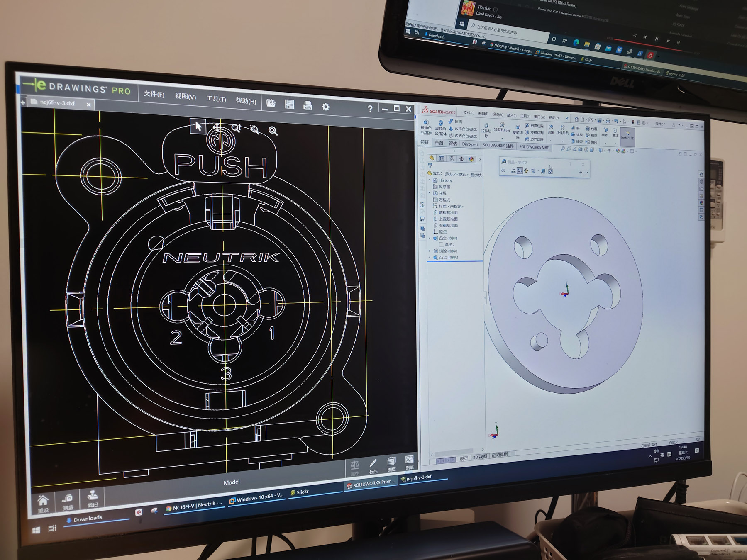Open the Markup (标注) pencil panel

[373, 466]
